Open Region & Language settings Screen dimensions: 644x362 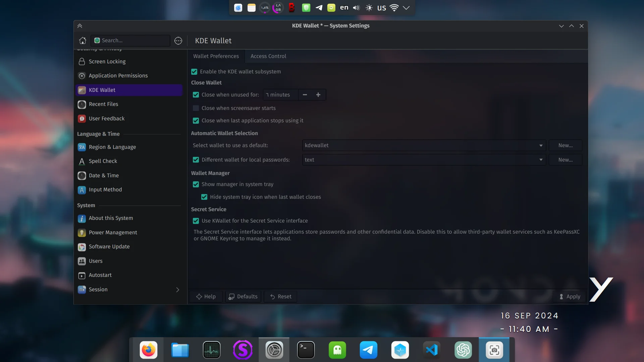pos(129,147)
